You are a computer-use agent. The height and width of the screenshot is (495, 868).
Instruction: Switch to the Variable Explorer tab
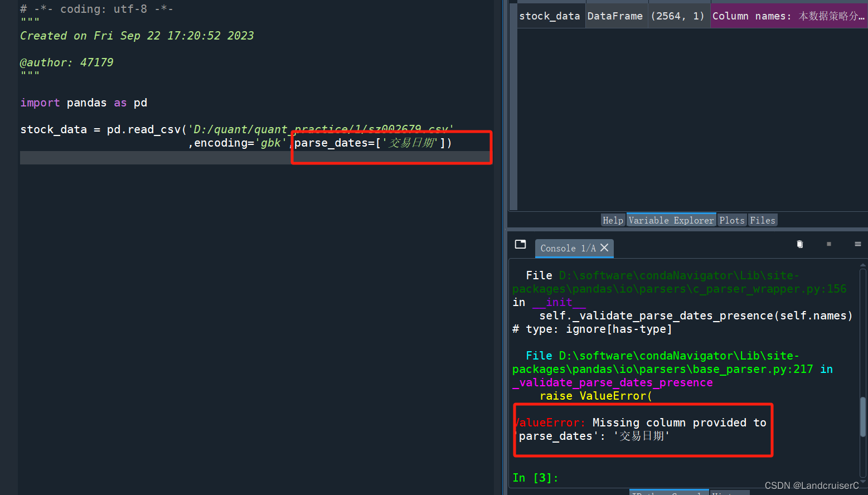(x=671, y=220)
